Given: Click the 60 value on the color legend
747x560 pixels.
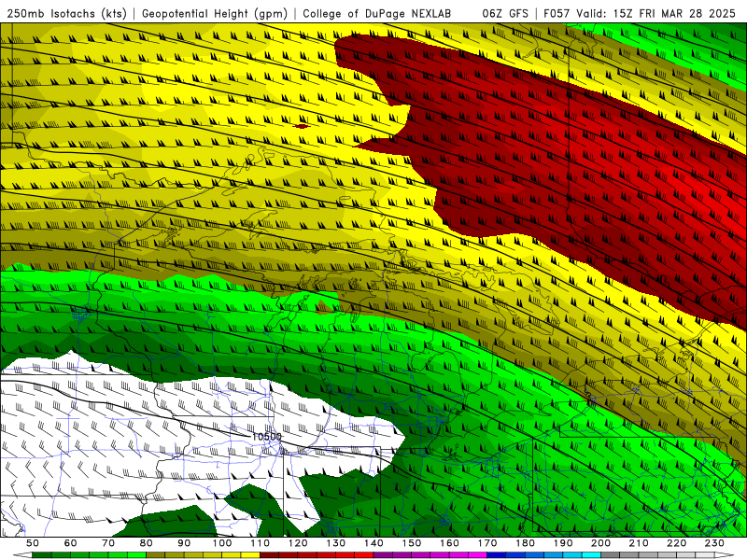Looking at the screenshot, I should pyautogui.click(x=71, y=543).
